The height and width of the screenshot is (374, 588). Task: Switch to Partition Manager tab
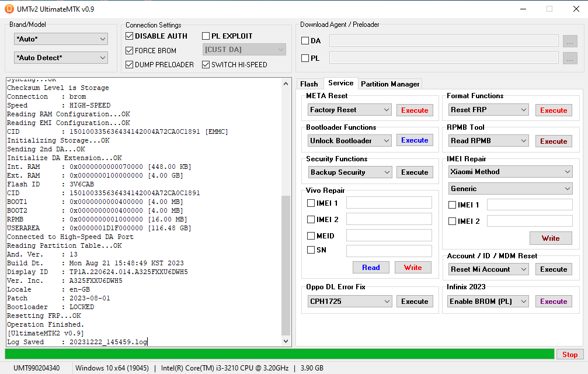390,84
